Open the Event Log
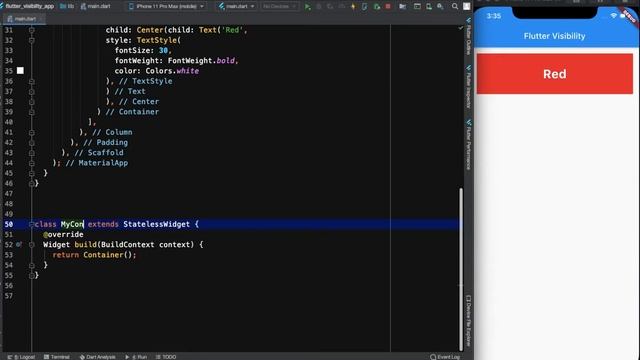This screenshot has height=360, width=640. coord(445,357)
